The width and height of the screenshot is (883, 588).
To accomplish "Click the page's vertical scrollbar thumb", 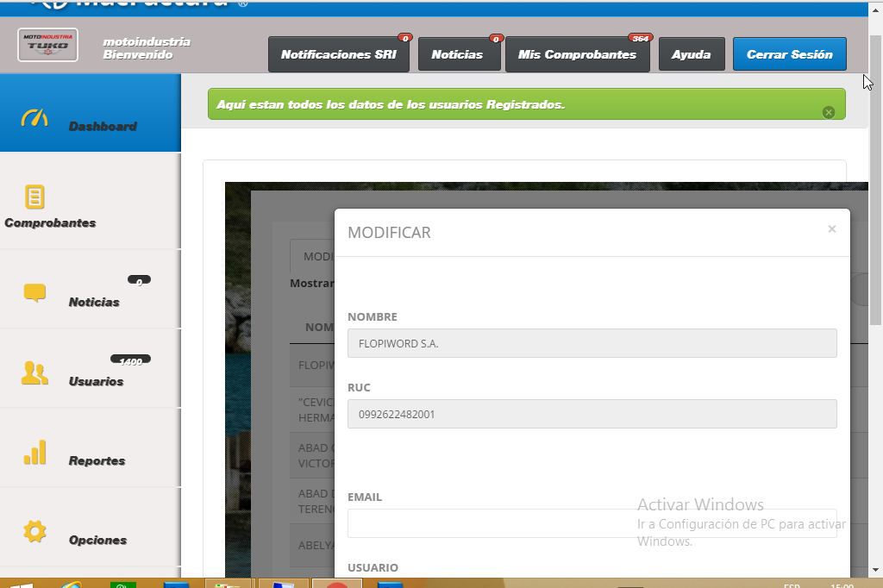I will [x=875, y=181].
